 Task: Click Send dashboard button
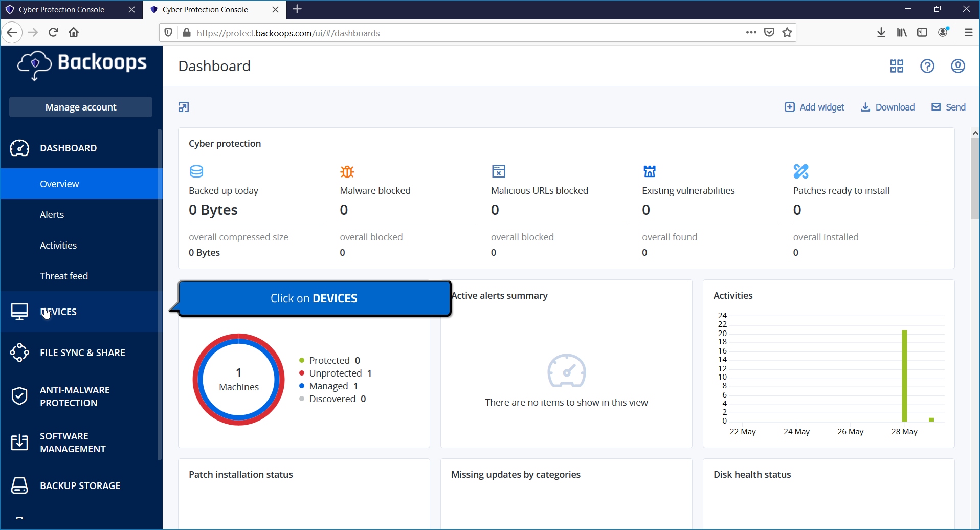[x=948, y=107]
